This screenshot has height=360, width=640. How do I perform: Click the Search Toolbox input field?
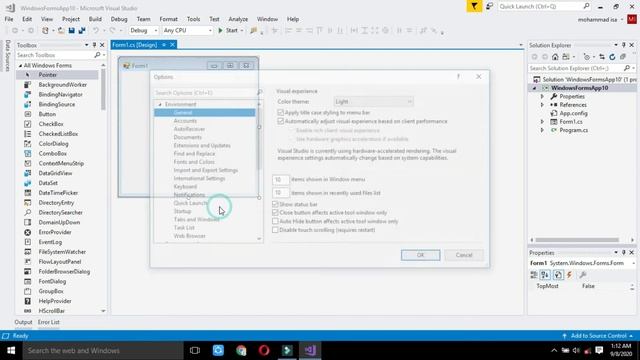pyautogui.click(x=55, y=55)
